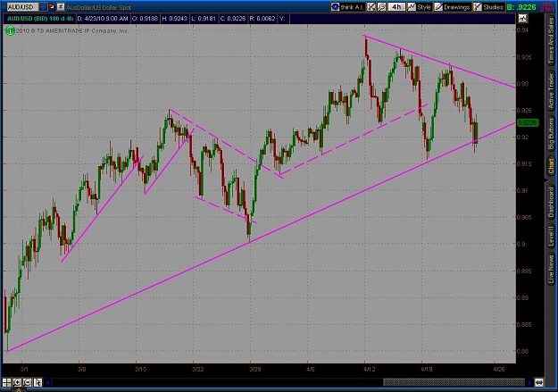558x392 pixels.
Task: Open the Level II side tab
Action: coord(551,236)
